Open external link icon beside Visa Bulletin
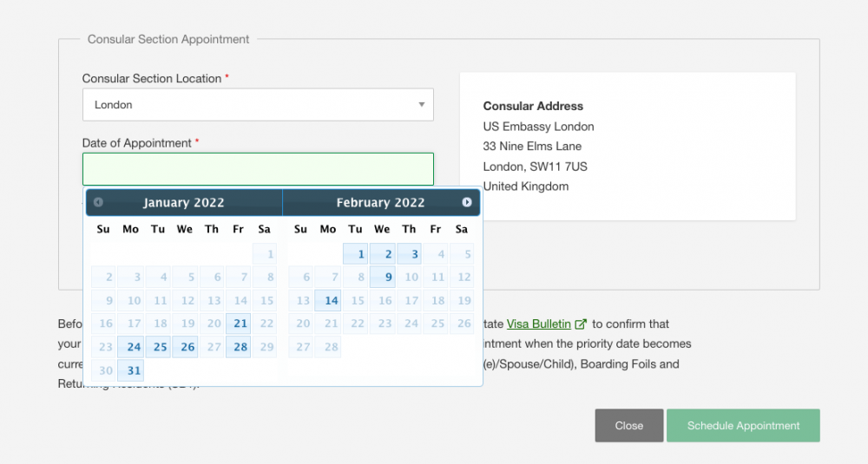 pyautogui.click(x=582, y=324)
